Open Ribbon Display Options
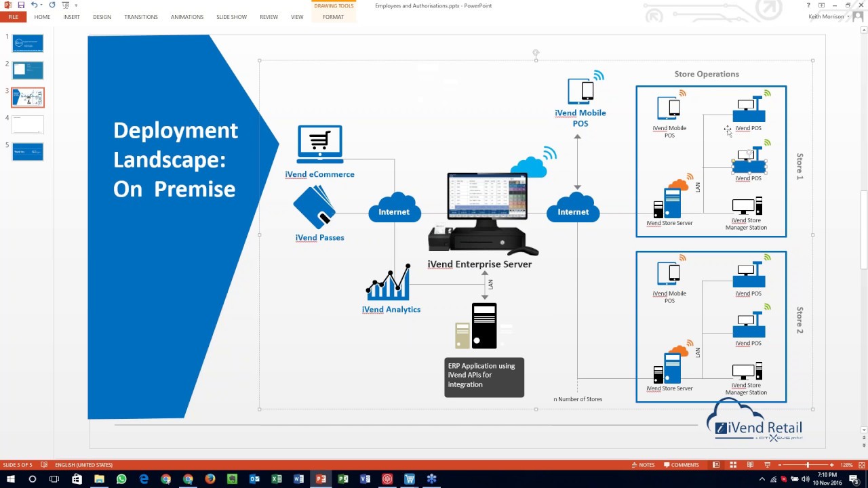 [821, 5]
